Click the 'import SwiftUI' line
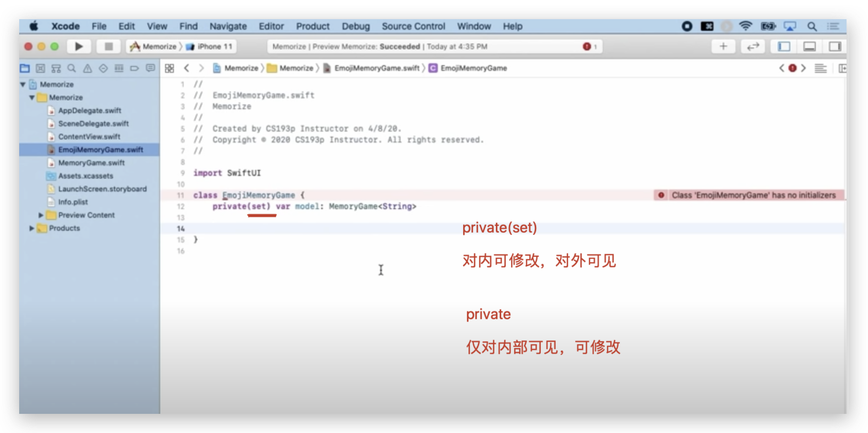The height and width of the screenshot is (433, 868). 227,173
